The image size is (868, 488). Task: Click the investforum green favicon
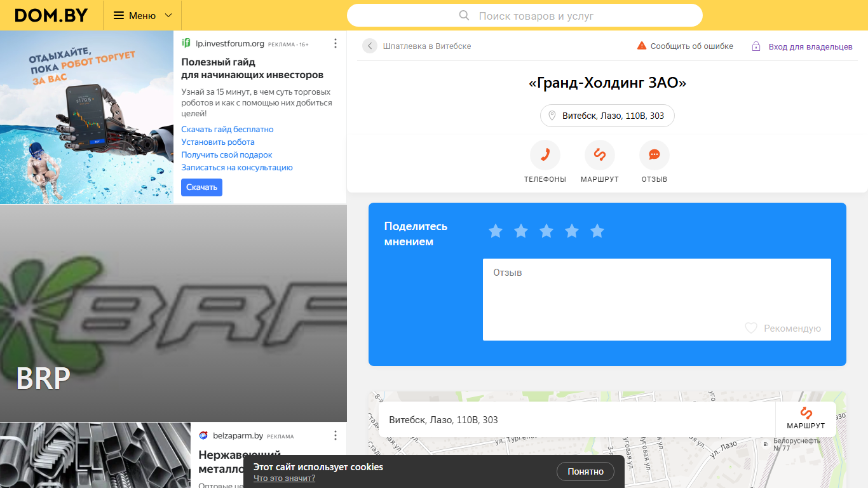pos(186,43)
